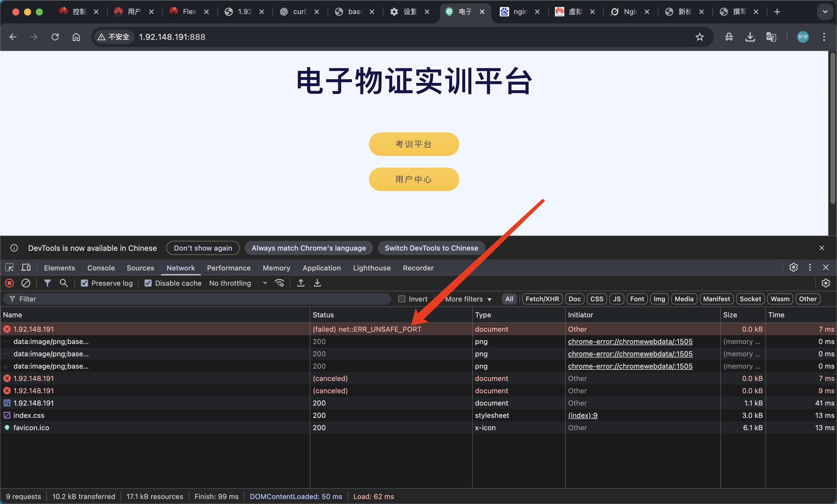Open the Application panel tab
This screenshot has height=504, width=837.
[321, 268]
